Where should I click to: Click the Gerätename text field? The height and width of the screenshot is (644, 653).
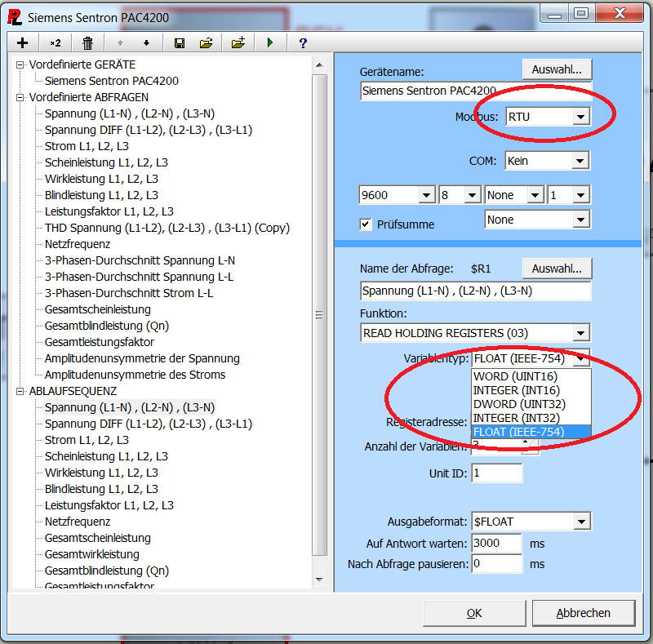(x=476, y=91)
